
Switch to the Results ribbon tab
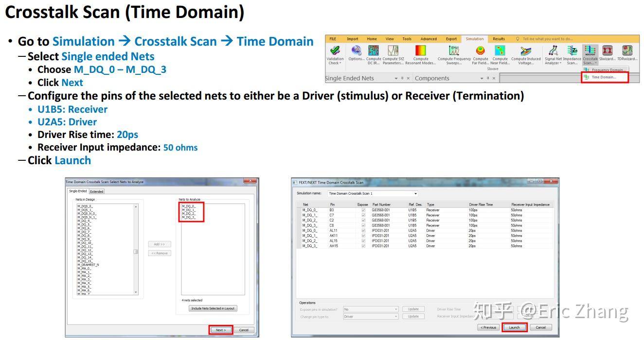499,39
